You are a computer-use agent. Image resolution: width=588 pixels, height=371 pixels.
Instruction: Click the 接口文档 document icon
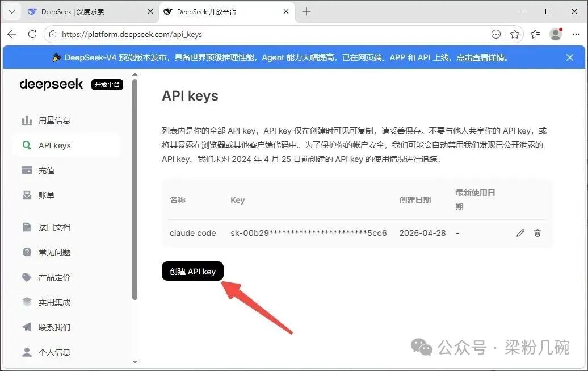click(27, 227)
